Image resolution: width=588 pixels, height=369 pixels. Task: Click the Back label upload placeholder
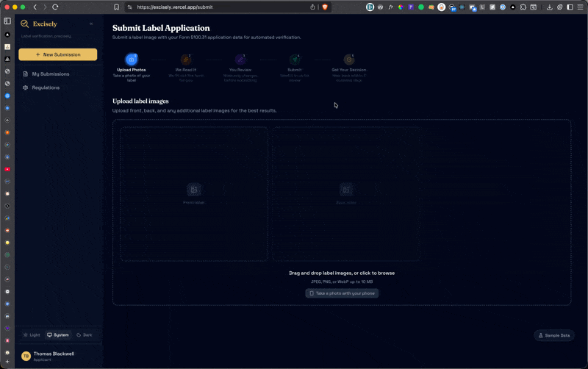click(346, 193)
